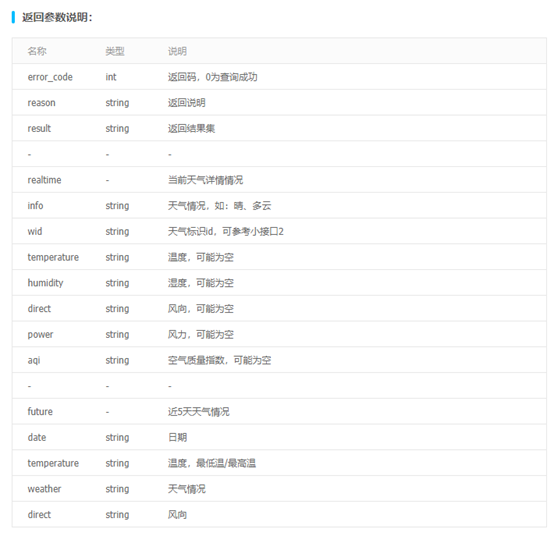Click the dash type in future row
The image size is (554, 536).
(107, 412)
